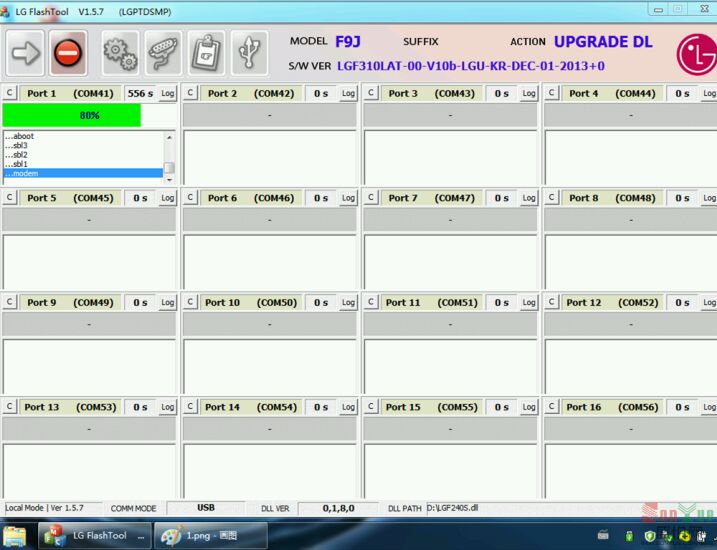Select the ...modem log entry
The image size is (717, 550).
(83, 173)
